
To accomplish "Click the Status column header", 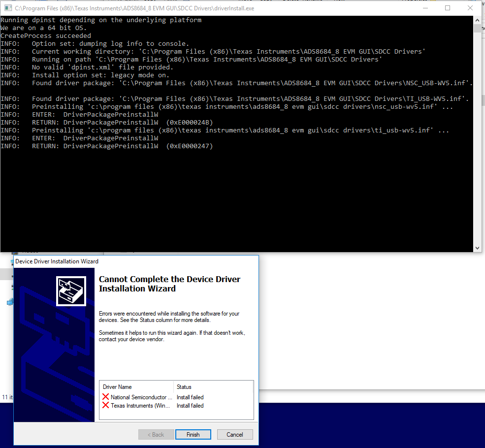I will tap(213, 387).
